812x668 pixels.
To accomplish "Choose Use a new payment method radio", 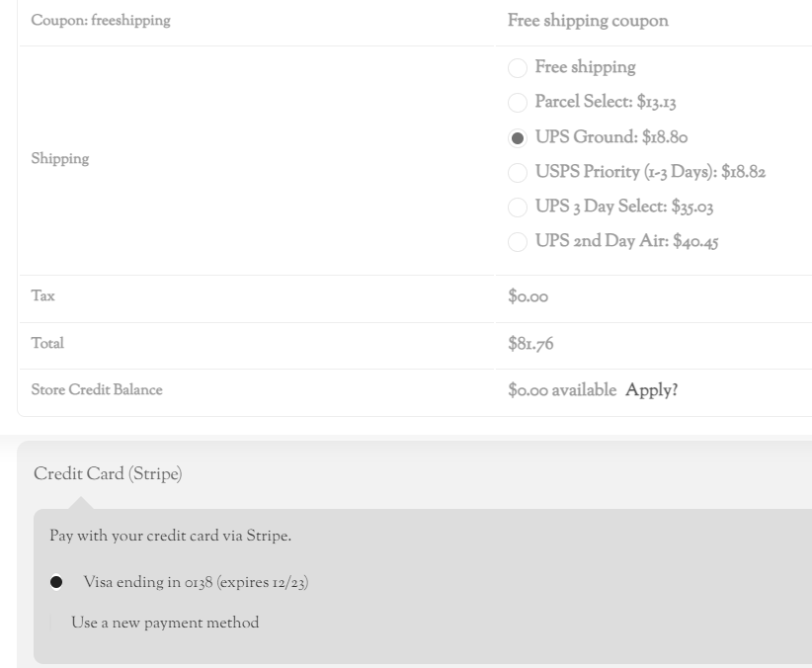I will tap(50, 623).
